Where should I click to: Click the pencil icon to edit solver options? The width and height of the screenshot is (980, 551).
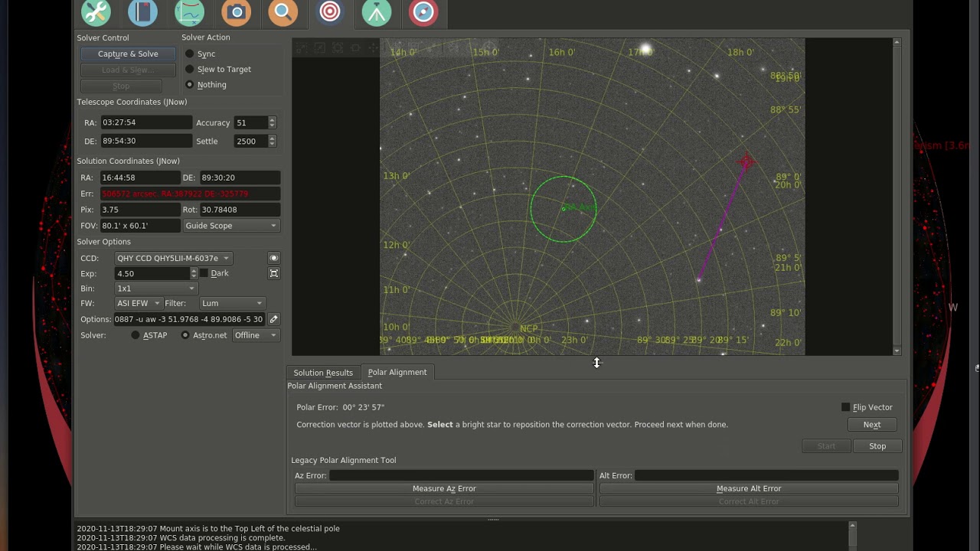(273, 319)
